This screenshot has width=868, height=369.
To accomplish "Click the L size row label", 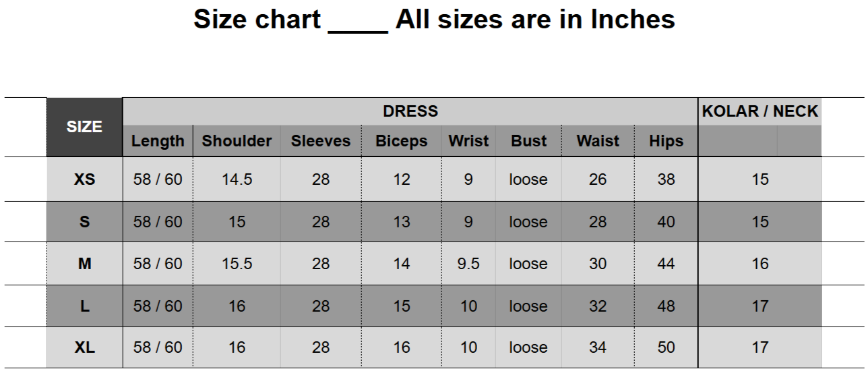I will 84,306.
